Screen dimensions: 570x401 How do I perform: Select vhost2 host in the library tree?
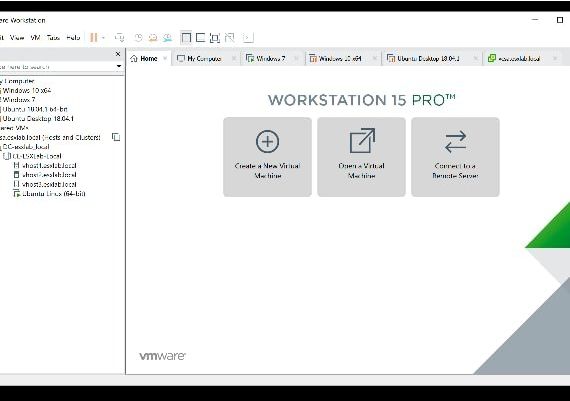coord(49,175)
